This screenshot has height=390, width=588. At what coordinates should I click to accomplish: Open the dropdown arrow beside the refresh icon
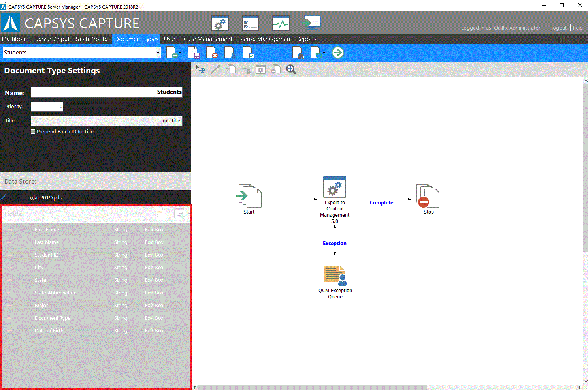[324, 52]
